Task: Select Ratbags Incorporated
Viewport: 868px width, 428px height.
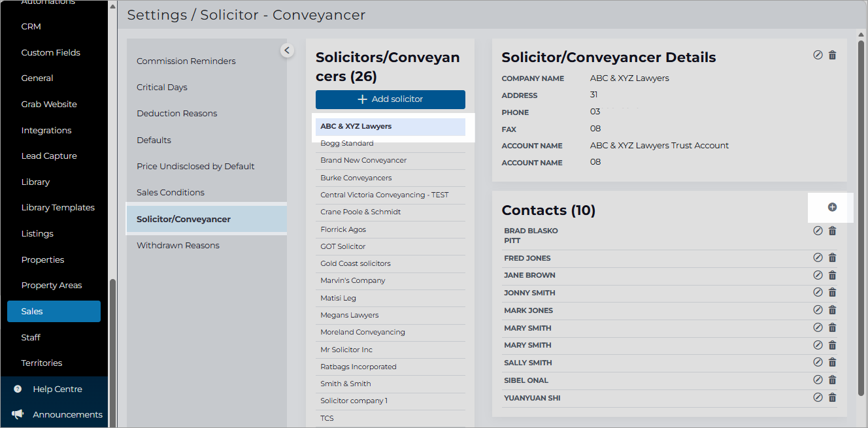Action: [x=390, y=367]
